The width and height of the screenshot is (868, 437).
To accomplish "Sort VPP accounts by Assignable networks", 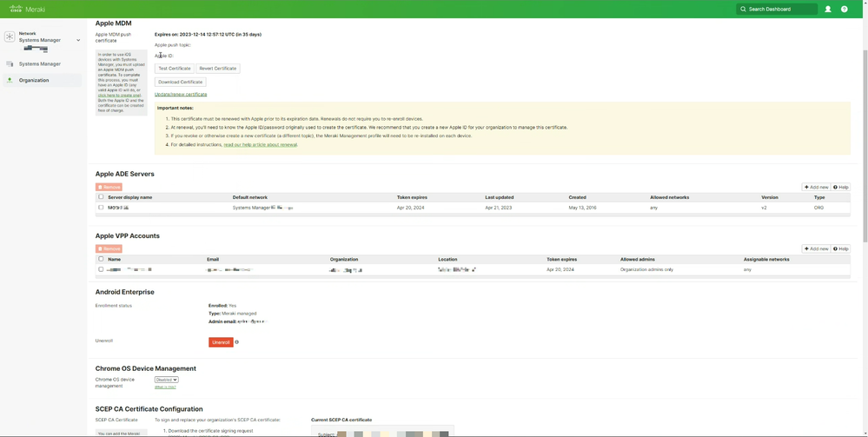I will click(766, 259).
